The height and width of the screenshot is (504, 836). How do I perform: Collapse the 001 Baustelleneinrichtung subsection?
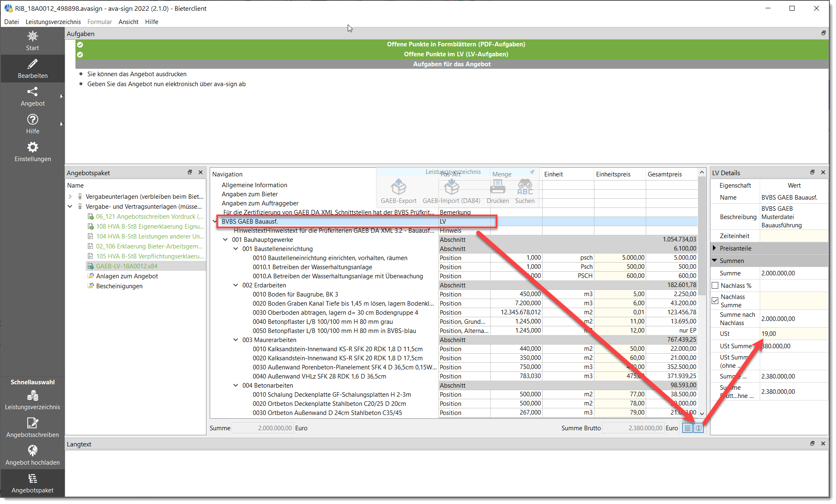[x=235, y=248]
